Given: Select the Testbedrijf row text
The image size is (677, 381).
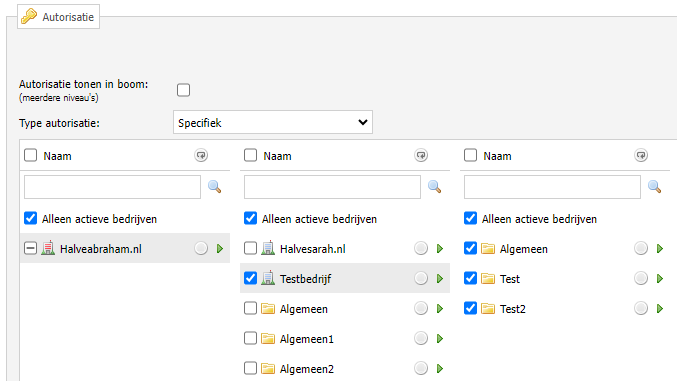Looking at the screenshot, I should 305,279.
